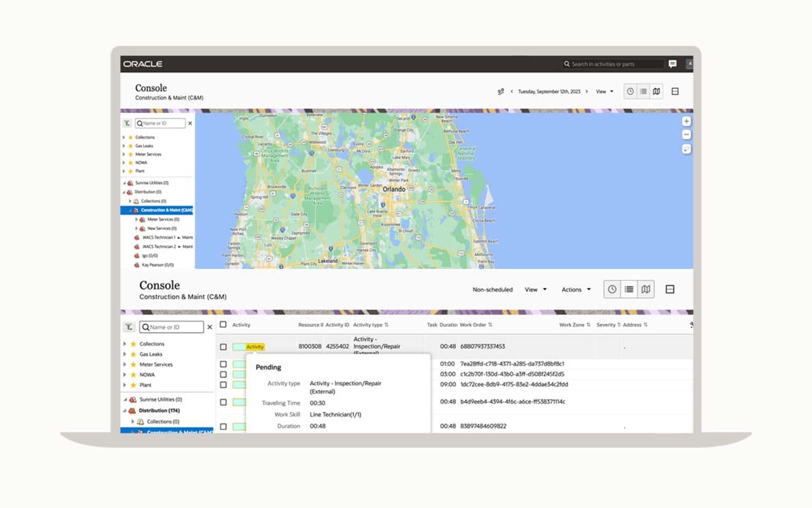Select all activities with the header checkbox
Image resolution: width=812 pixels, height=508 pixels.
(x=223, y=325)
